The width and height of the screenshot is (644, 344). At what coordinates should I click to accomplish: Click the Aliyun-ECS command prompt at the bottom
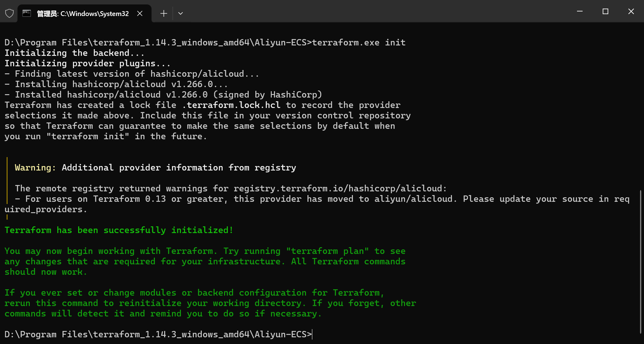[158, 334]
